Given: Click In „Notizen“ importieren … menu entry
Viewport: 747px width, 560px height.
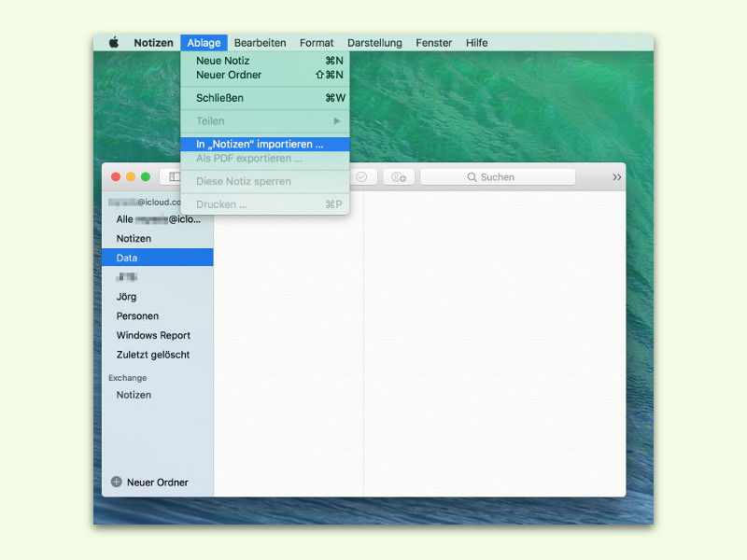Looking at the screenshot, I should pos(265,145).
